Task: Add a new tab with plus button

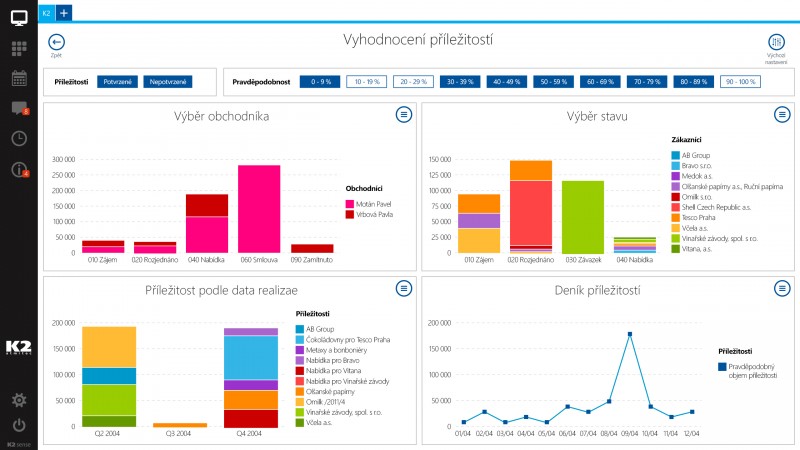Action: pos(63,12)
